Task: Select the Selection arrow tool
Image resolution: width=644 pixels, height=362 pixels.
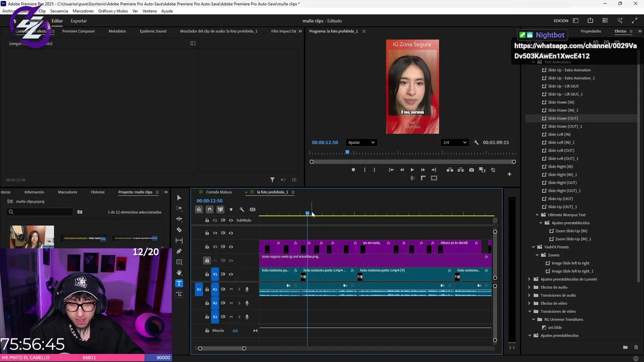Action: click(x=179, y=198)
